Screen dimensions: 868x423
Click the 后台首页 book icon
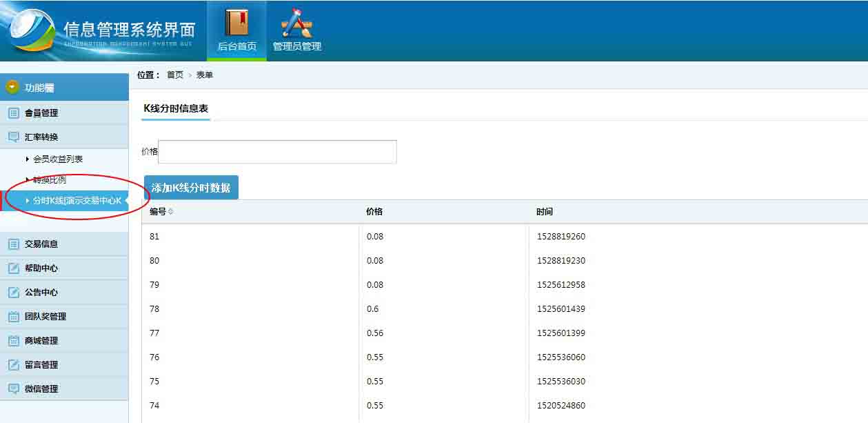click(x=236, y=23)
